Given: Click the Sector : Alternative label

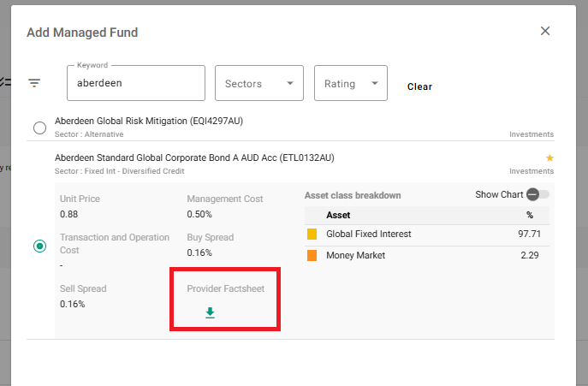Looking at the screenshot, I should pos(89,134).
